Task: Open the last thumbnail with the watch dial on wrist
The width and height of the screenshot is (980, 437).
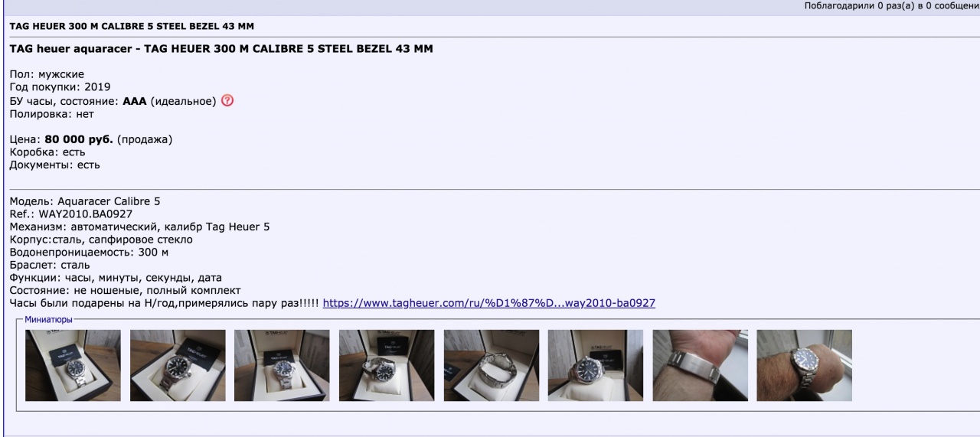Action: pos(805,365)
